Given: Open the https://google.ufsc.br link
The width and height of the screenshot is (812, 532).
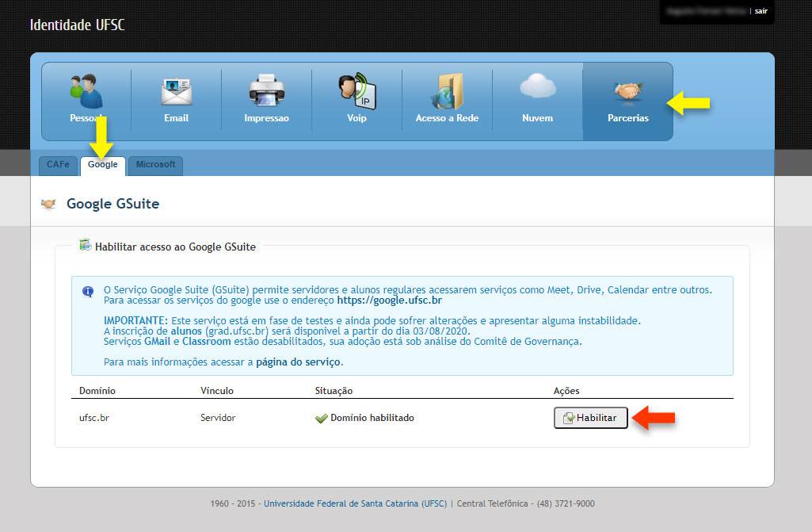Looking at the screenshot, I should (390, 300).
